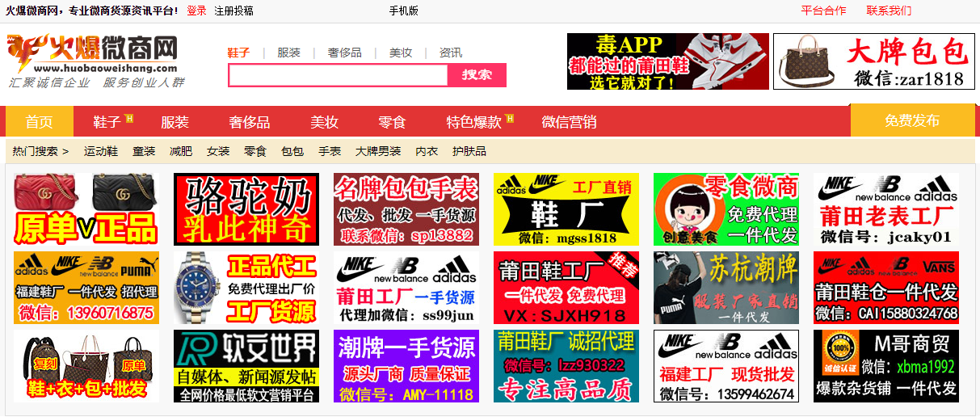The image size is (980, 417).
Task: Click the M哥商贸 certified badge ad
Action: [x=885, y=365]
